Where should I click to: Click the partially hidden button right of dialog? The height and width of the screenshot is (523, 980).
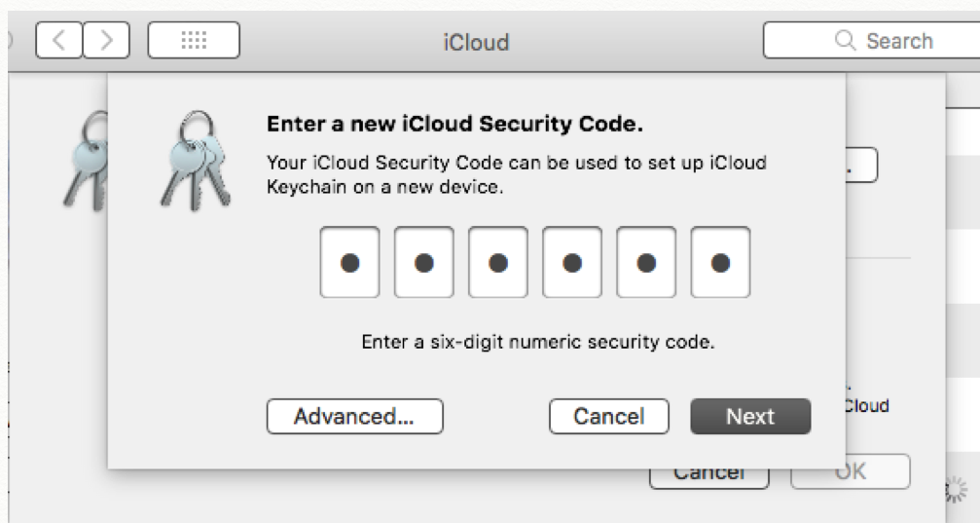pos(862,166)
